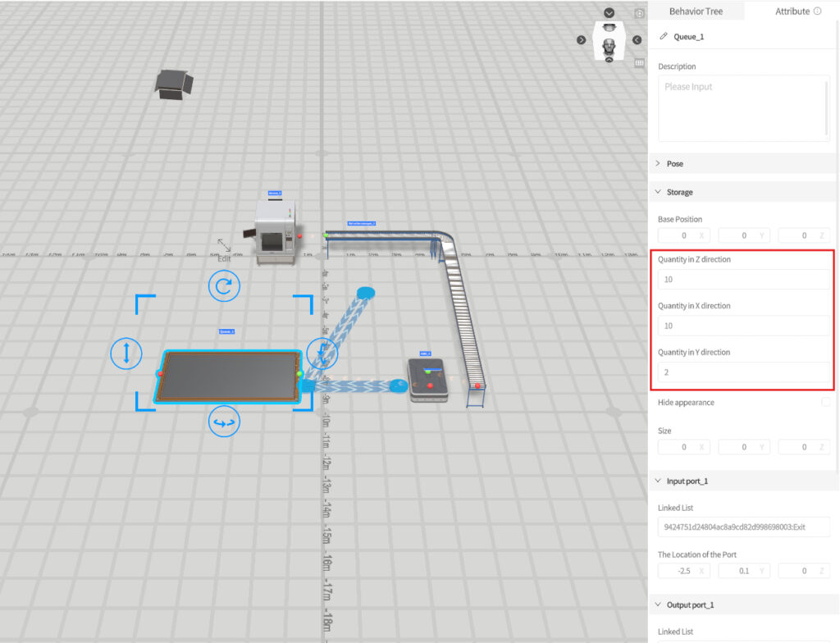This screenshot has width=840, height=643.
Task: Click the camera focus icon above grid toggle
Action: tap(639, 13)
